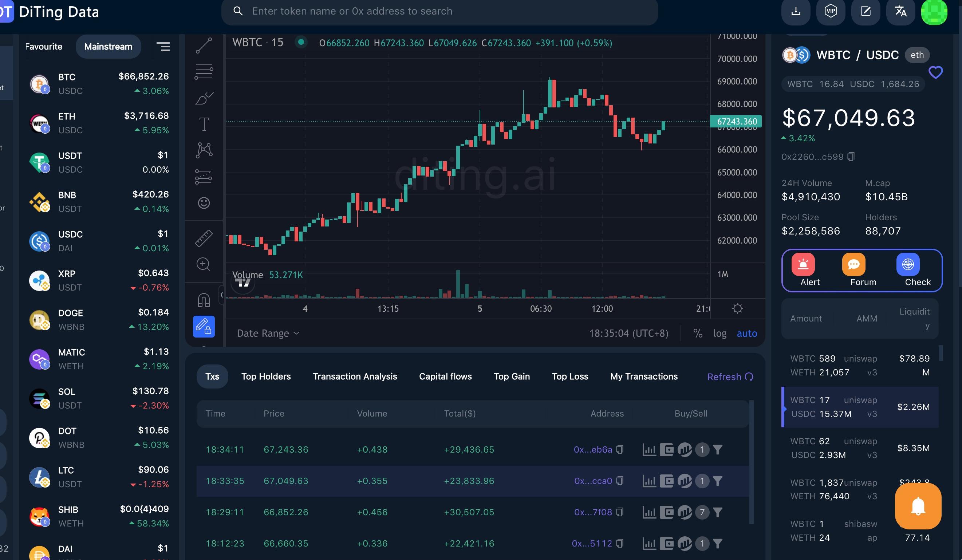Toggle log scale on chart
The image size is (962, 560).
(719, 333)
